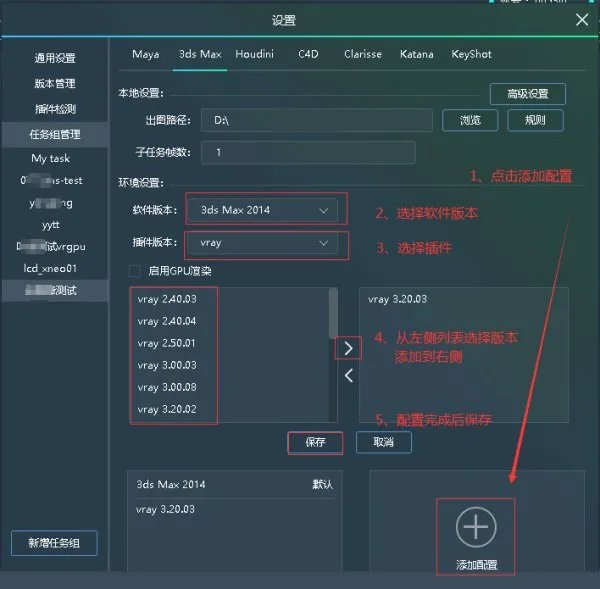The height and width of the screenshot is (589, 600).
Task: Click right arrow to add version
Action: point(348,348)
